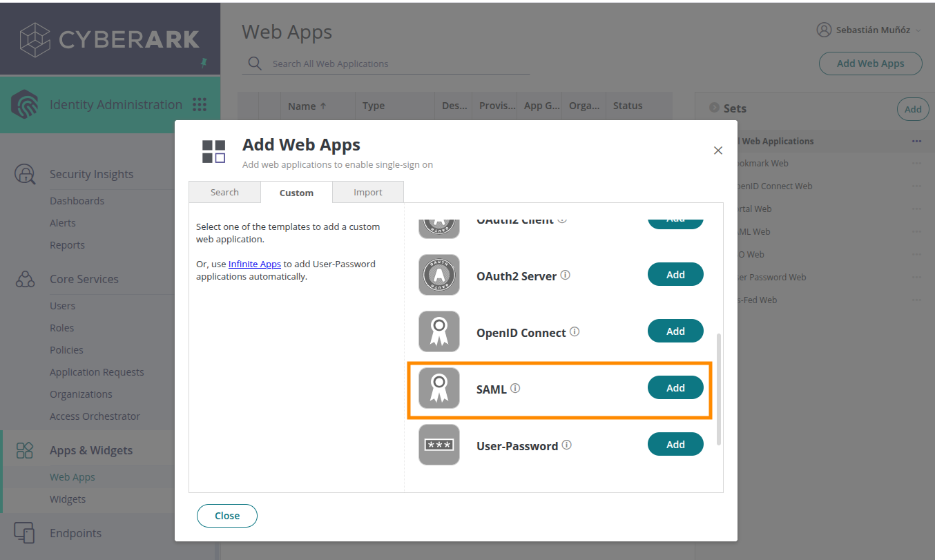Click the SAML template ribbon icon
The width and height of the screenshot is (935, 560).
(x=439, y=388)
